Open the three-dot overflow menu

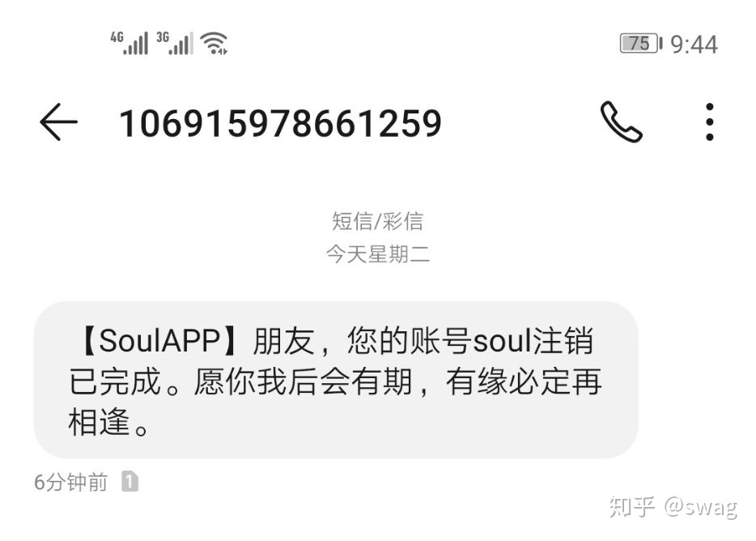(709, 121)
